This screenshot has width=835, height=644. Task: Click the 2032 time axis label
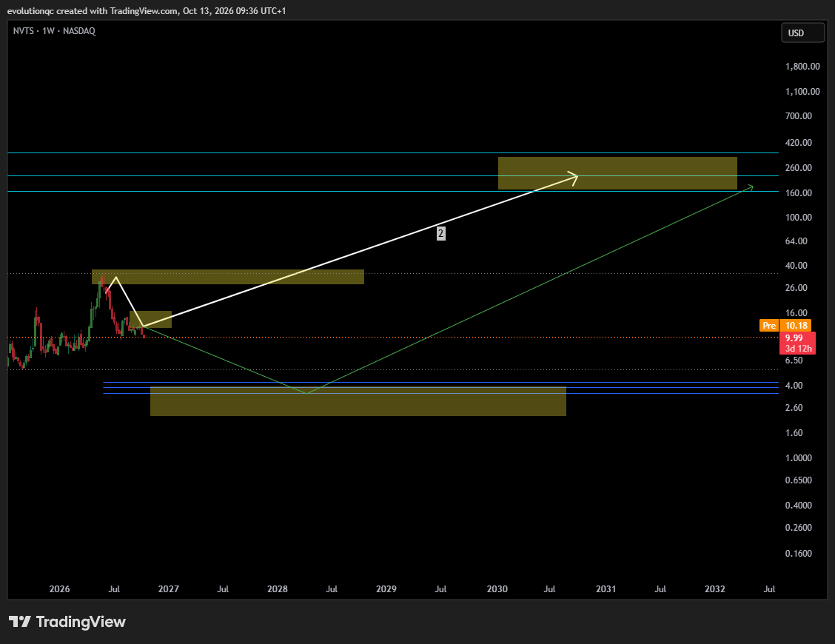715,589
